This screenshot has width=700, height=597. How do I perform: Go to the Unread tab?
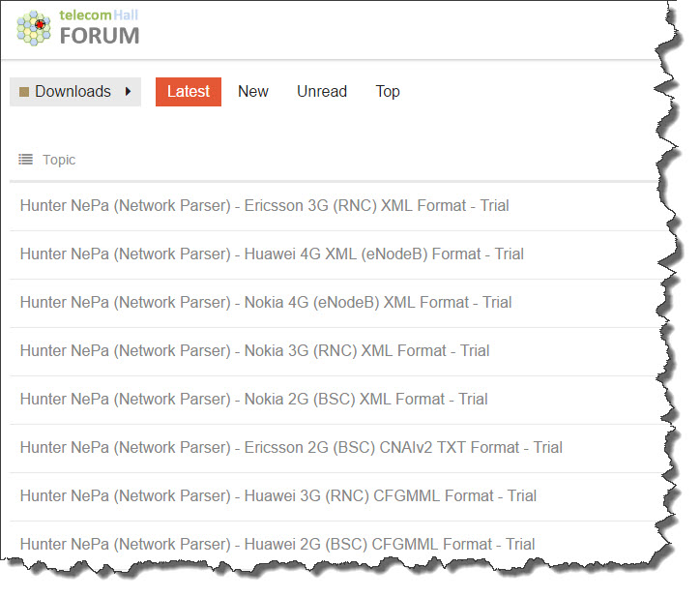322,92
